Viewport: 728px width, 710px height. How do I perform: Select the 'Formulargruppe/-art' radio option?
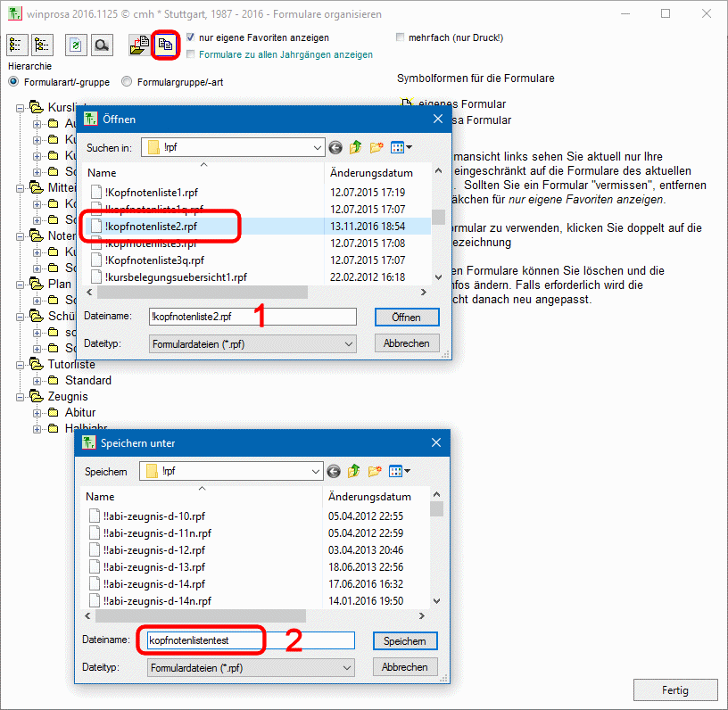pos(128,82)
